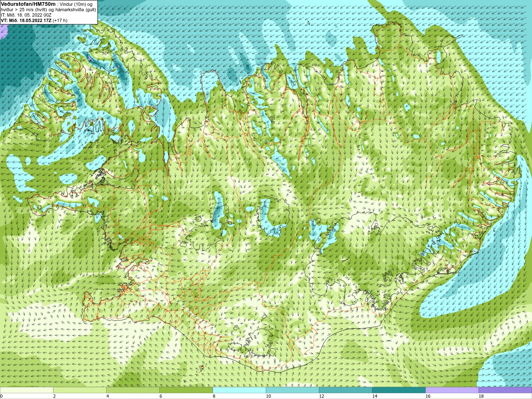Screen dimensions: 532x399
Task: Select the light green 2–4 m/s legend swatch
Action: [80, 390]
